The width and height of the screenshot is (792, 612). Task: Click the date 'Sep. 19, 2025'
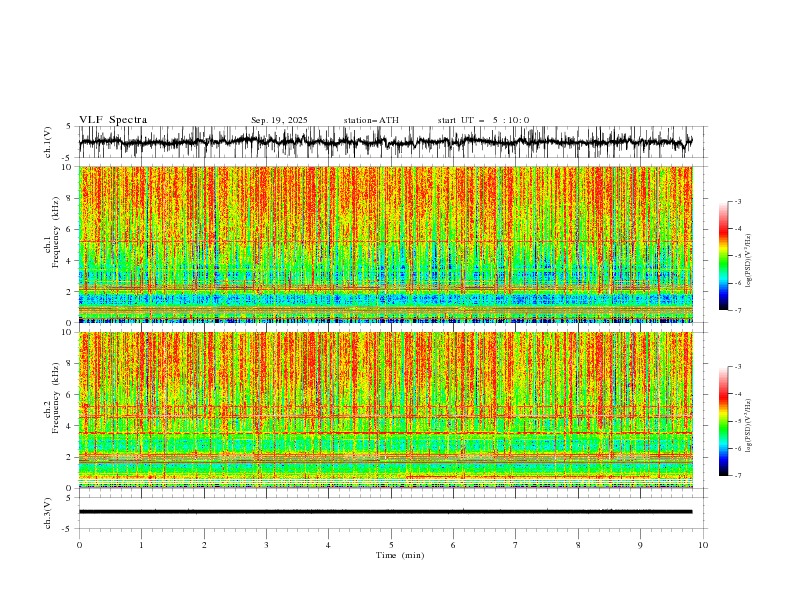pyautogui.click(x=279, y=120)
